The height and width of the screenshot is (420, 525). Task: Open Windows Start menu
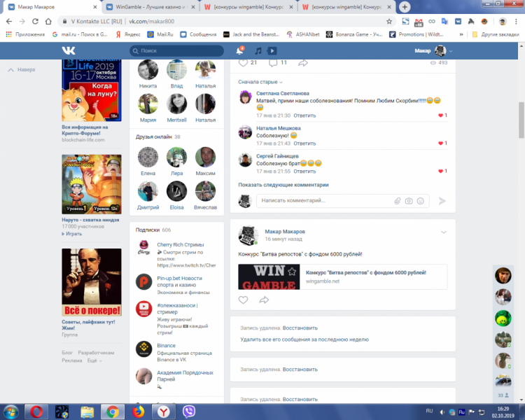click(10, 412)
